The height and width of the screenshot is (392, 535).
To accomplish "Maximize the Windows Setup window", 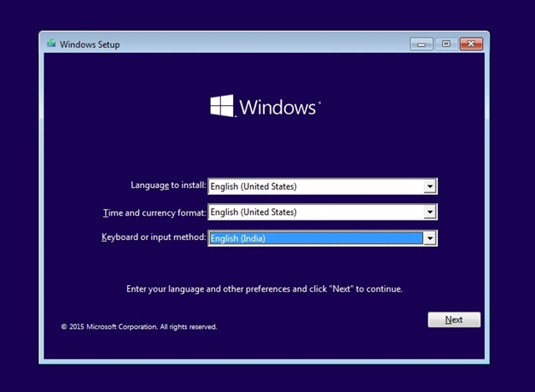I will coord(446,44).
